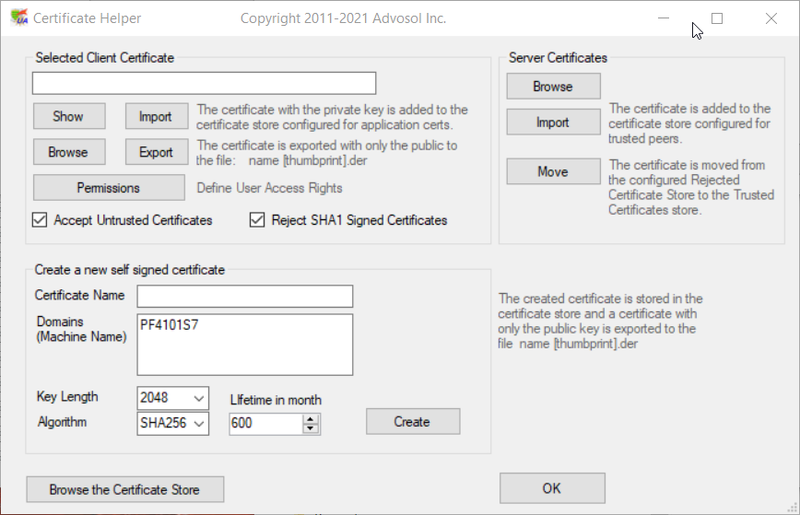Browse Server Certificates
Viewport: 800px width, 515px height.
point(552,87)
